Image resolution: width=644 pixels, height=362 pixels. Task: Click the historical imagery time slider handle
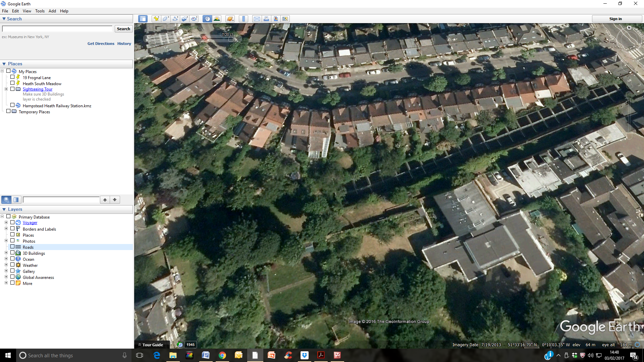231,39
